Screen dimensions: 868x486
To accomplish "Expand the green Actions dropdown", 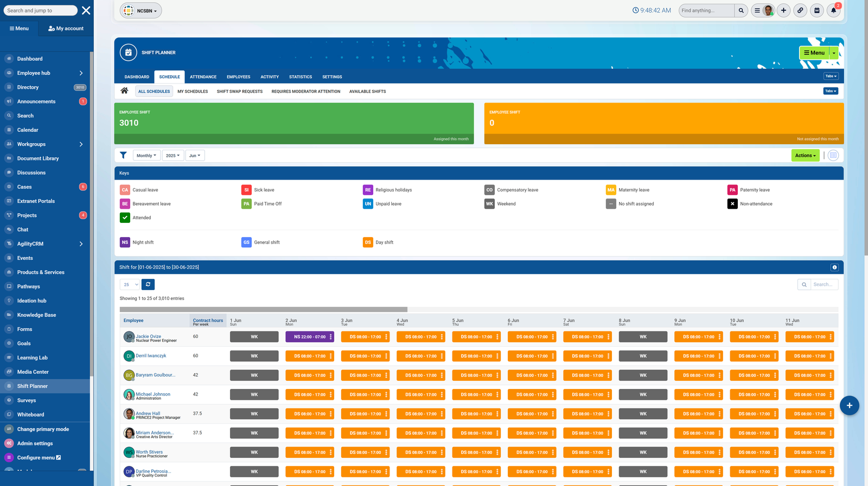I will point(805,156).
